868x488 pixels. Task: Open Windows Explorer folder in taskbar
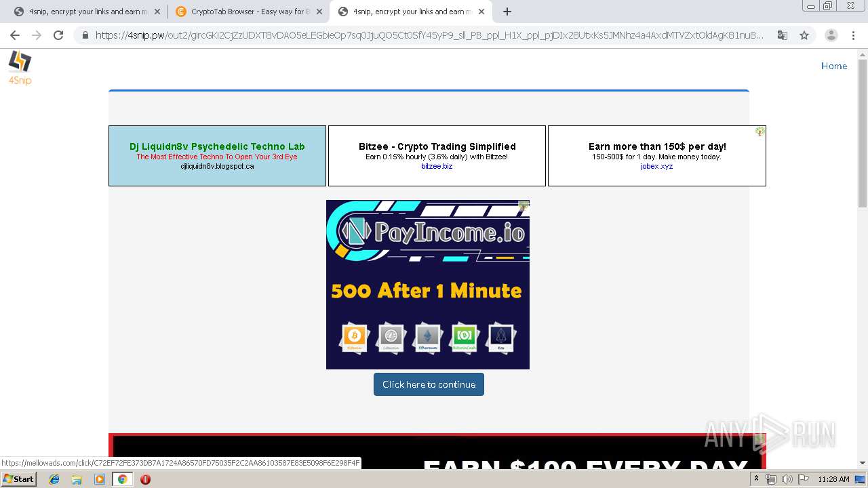click(77, 479)
